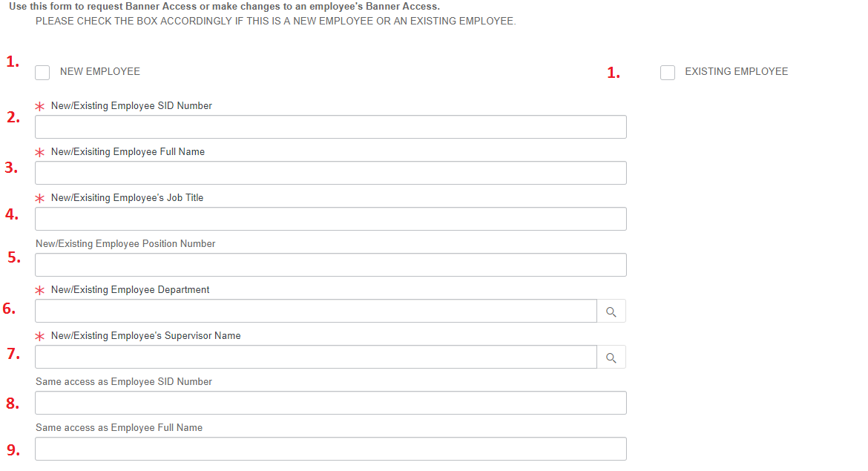This screenshot has height=471, width=868.
Task: Click the 'Same access as Employee Full Name' label
Action: [119, 428]
